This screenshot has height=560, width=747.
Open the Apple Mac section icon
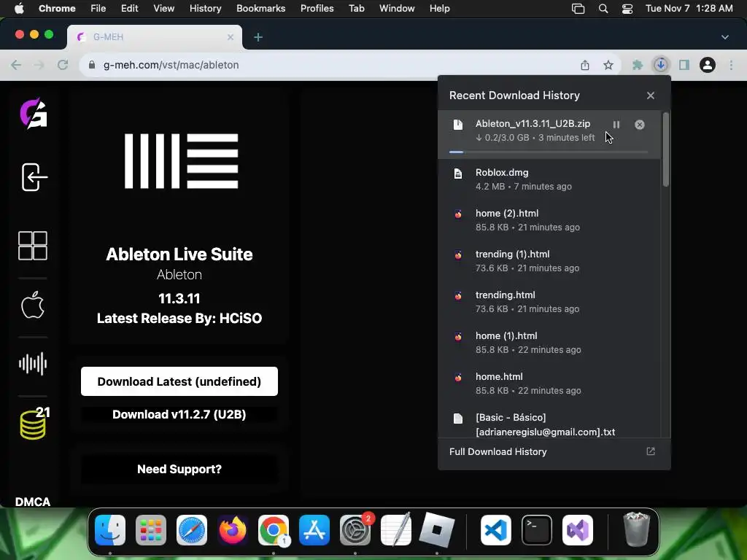(32, 305)
